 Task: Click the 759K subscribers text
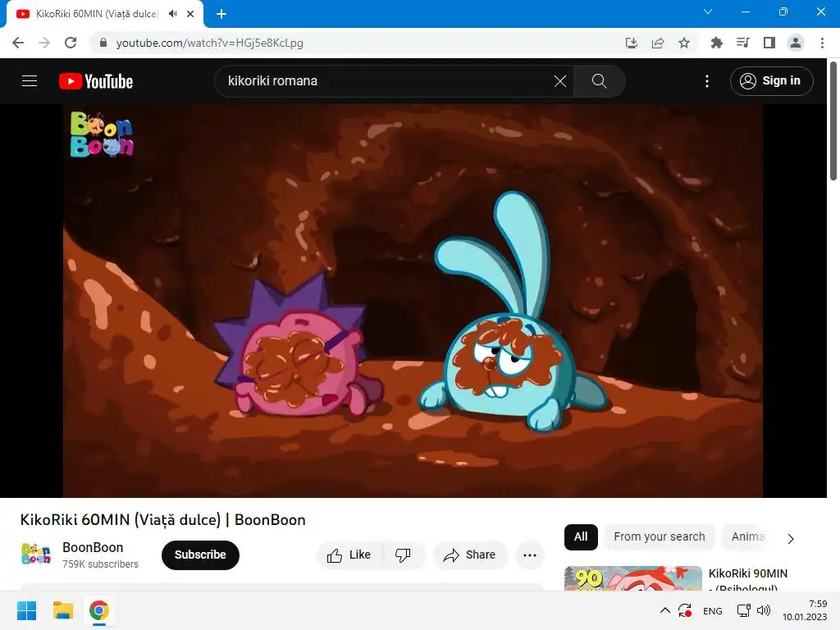click(x=100, y=564)
